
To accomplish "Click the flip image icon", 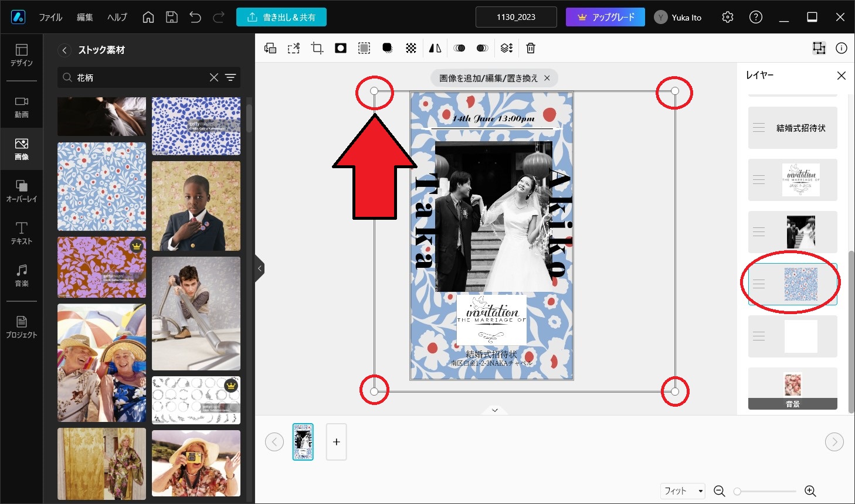I will point(435,48).
